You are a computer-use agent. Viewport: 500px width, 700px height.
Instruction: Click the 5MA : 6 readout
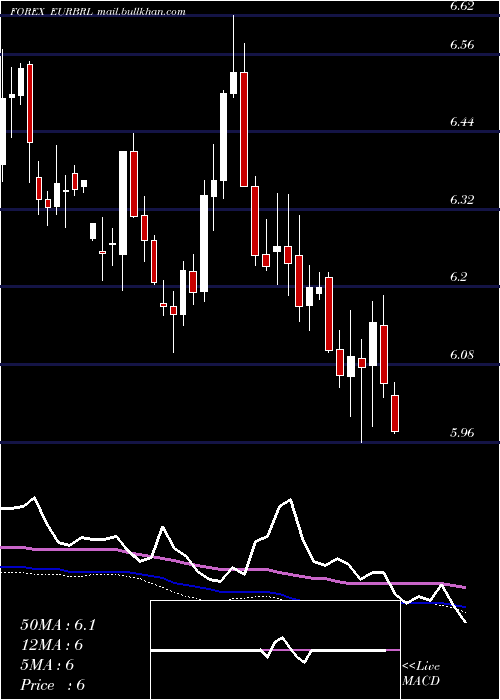click(x=47, y=665)
